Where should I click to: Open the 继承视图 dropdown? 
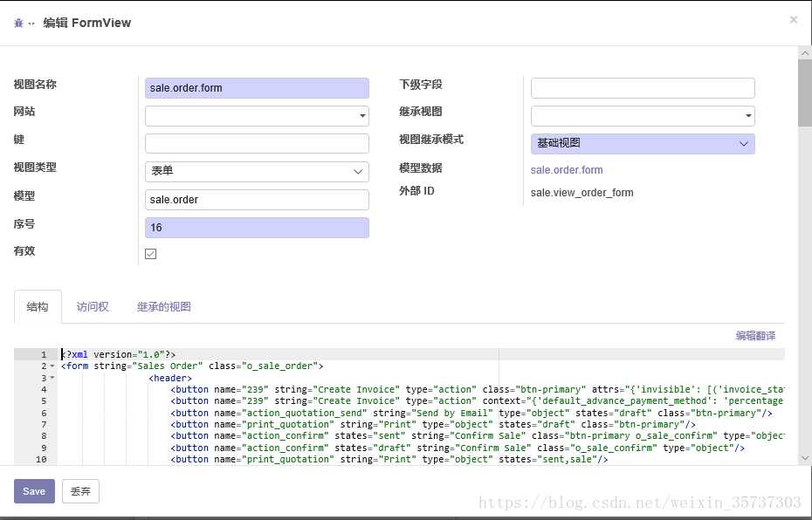pyautogui.click(x=643, y=116)
